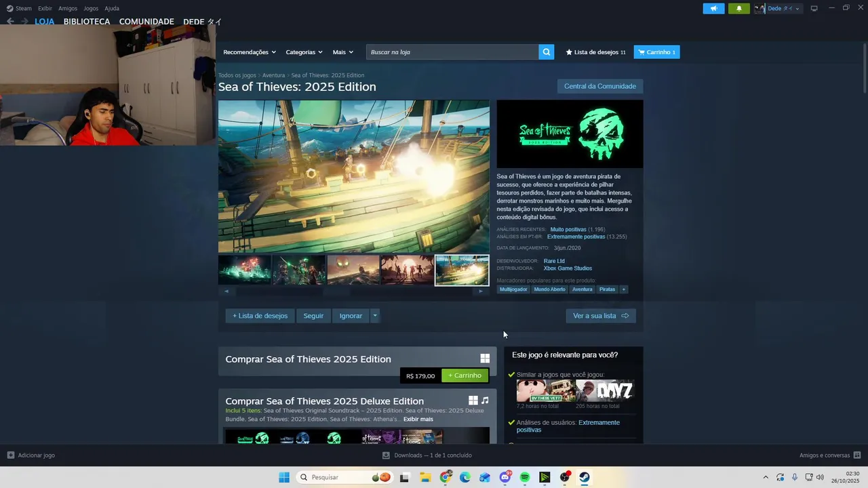The height and width of the screenshot is (488, 868).
Task: Click the search magnifier button
Action: (547, 52)
